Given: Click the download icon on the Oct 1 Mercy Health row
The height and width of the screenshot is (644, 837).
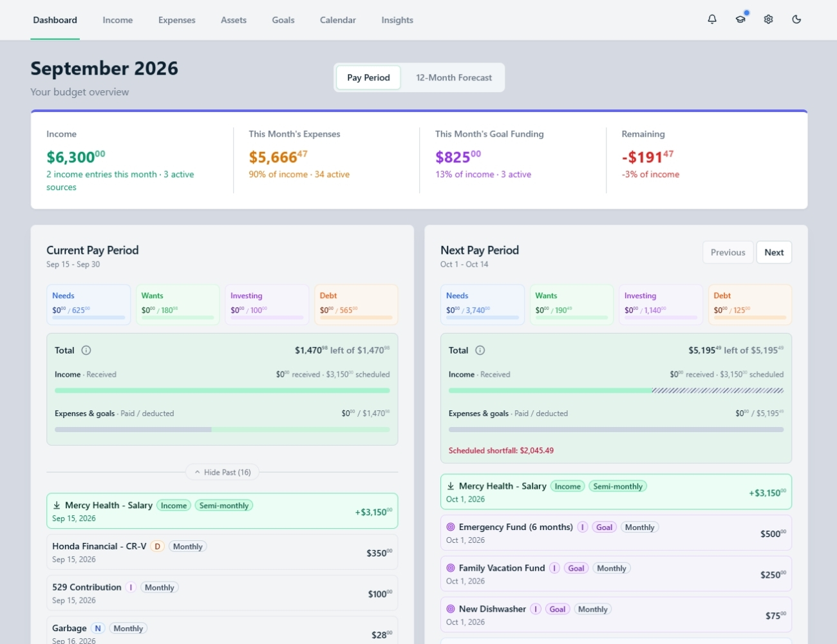Looking at the screenshot, I should (x=451, y=486).
